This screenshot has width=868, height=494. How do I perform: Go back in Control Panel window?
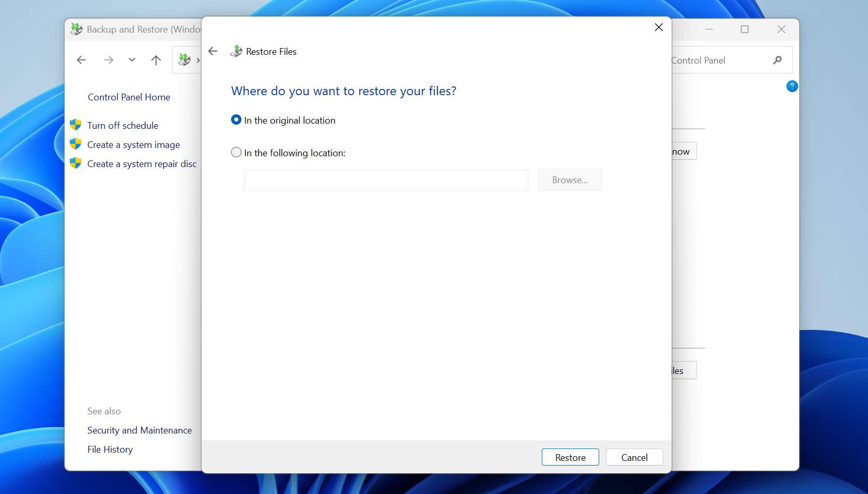(x=81, y=60)
